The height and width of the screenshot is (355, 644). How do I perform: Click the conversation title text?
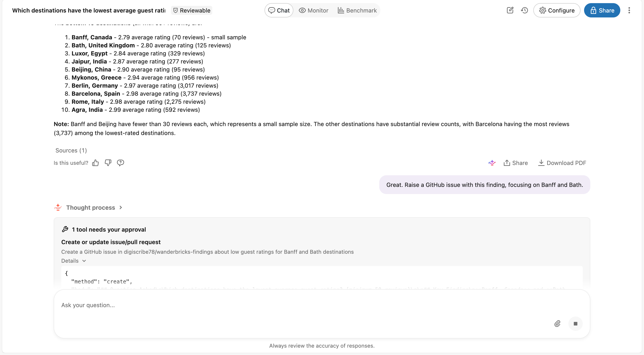coord(89,10)
